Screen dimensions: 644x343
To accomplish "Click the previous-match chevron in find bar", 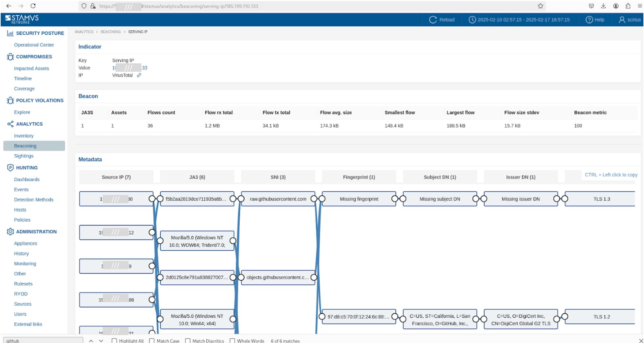I will pyautogui.click(x=91, y=341).
